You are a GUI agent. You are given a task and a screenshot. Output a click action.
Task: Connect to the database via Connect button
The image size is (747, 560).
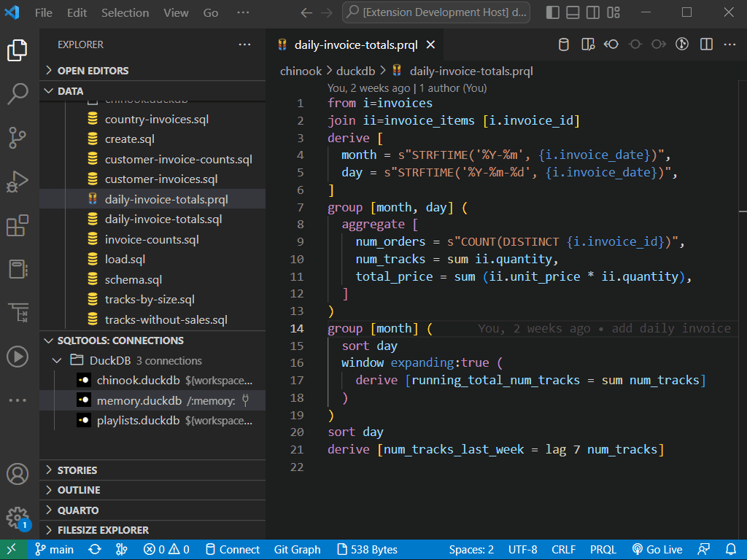(x=233, y=549)
